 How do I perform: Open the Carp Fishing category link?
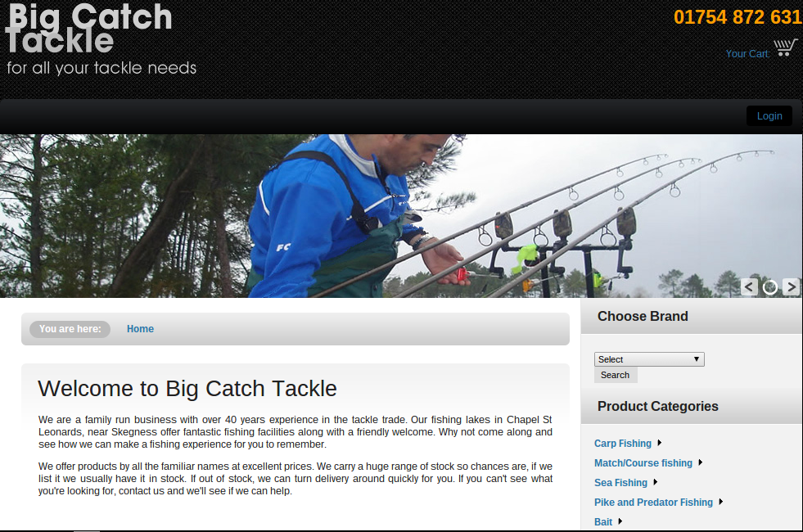click(623, 444)
